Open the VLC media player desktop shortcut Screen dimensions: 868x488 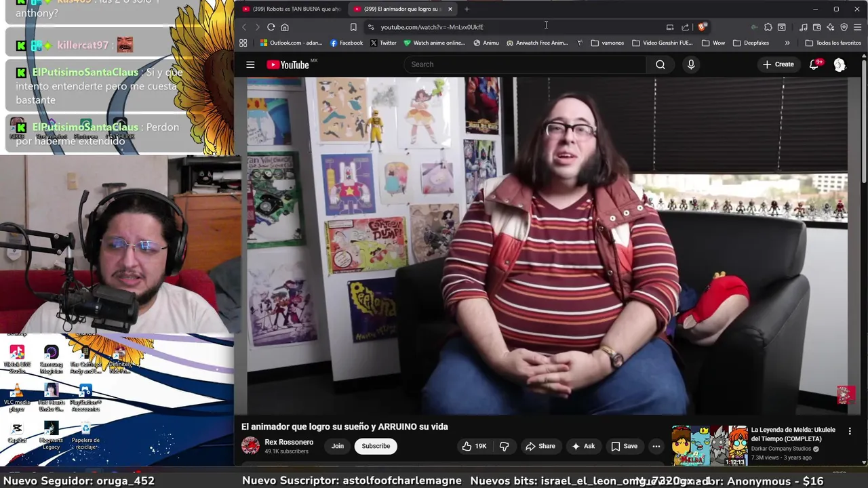coord(17,399)
